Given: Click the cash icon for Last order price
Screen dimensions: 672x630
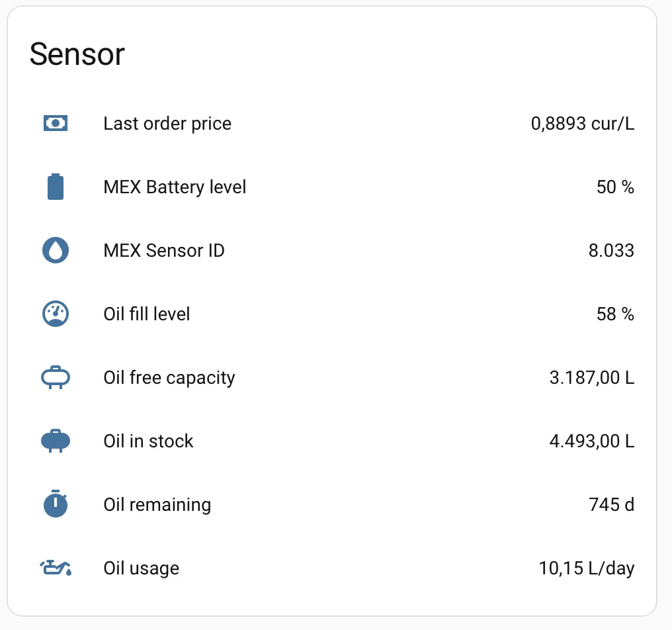Looking at the screenshot, I should pyautogui.click(x=56, y=124).
